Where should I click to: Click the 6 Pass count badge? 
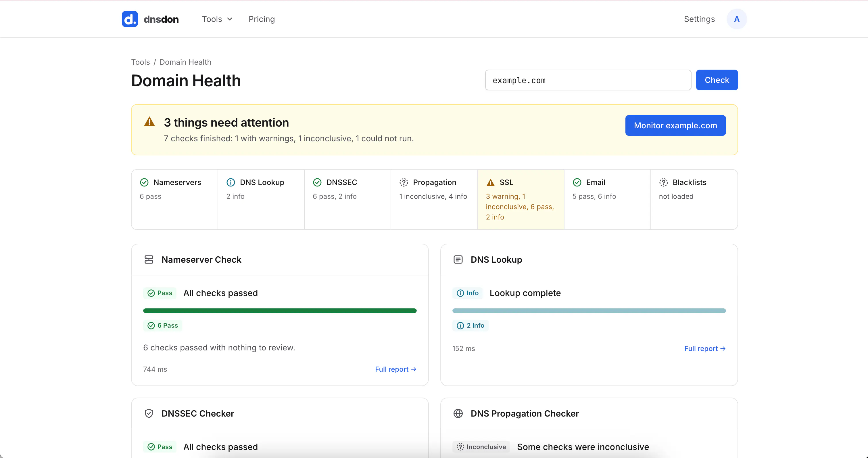point(163,325)
